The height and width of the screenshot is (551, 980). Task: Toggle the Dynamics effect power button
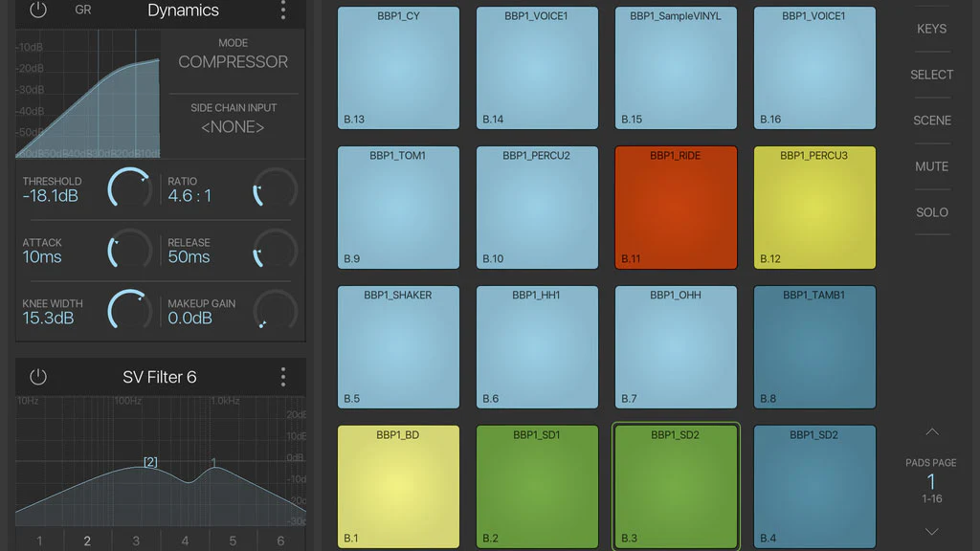coord(38,11)
